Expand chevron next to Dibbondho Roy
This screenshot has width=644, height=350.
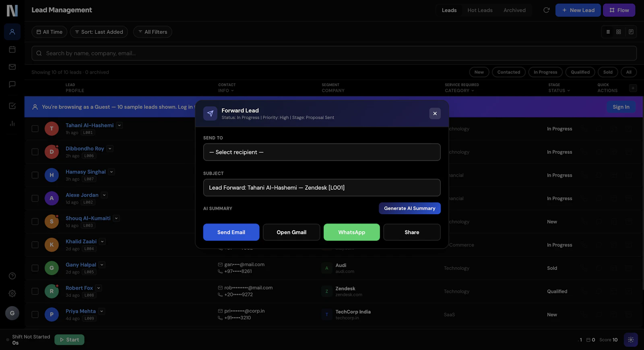point(110,149)
